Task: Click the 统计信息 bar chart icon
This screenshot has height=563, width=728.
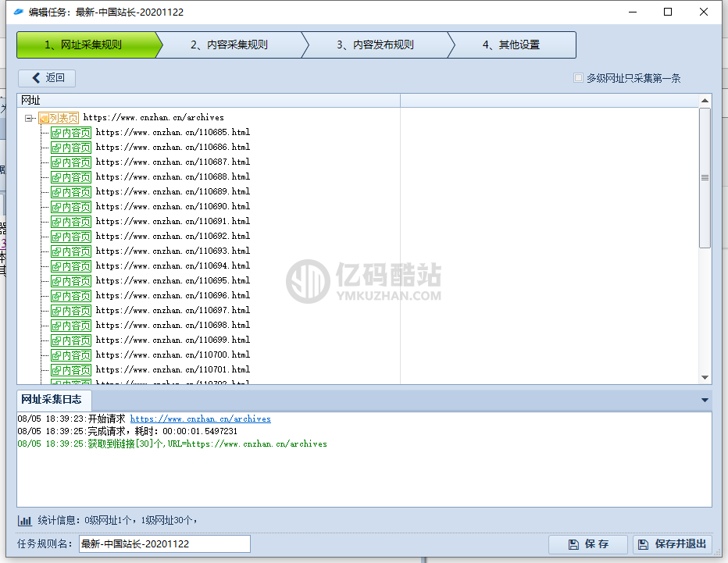Action: [25, 520]
